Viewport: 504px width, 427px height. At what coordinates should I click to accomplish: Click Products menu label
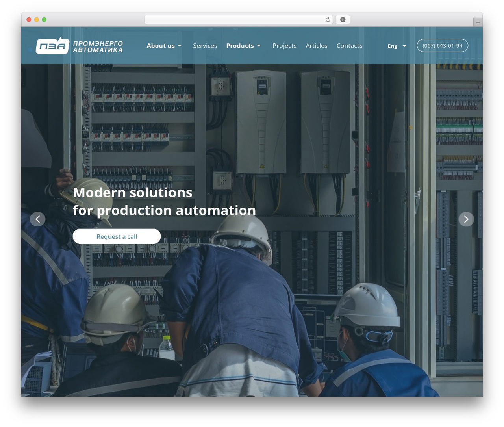click(x=240, y=46)
